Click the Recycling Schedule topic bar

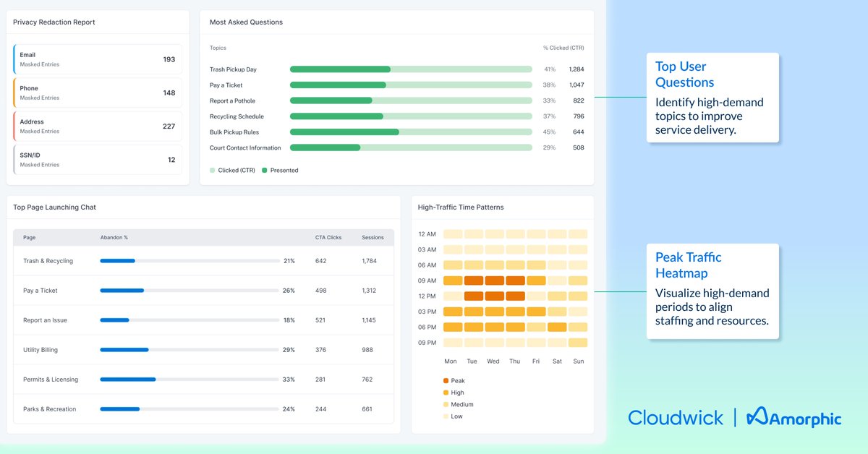coord(411,116)
